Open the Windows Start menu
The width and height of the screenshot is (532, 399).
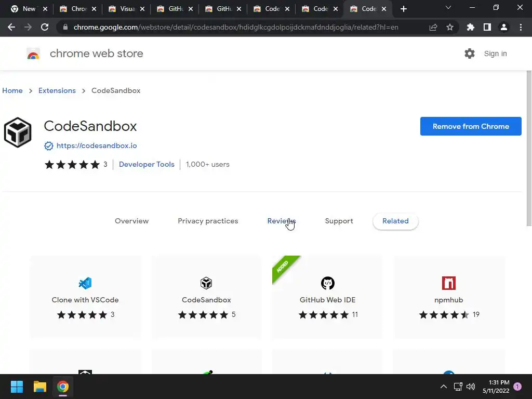(17, 387)
